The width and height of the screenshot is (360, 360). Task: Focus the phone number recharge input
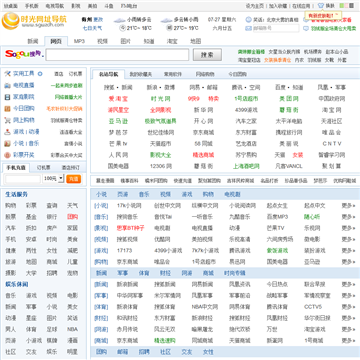coord(22,179)
